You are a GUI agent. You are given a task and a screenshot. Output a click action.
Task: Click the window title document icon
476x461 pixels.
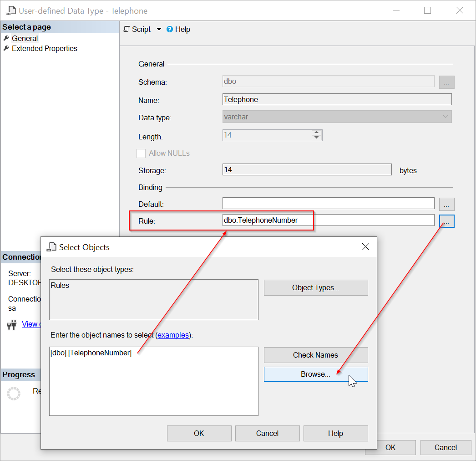coord(11,10)
